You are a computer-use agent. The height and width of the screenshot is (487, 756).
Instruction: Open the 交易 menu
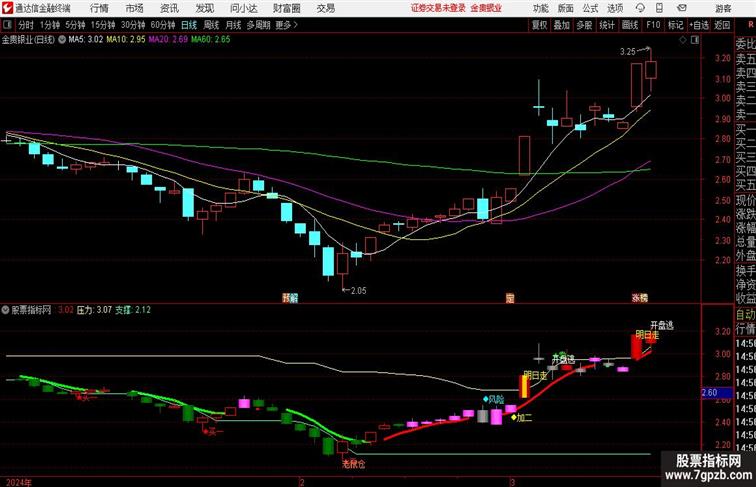click(325, 8)
